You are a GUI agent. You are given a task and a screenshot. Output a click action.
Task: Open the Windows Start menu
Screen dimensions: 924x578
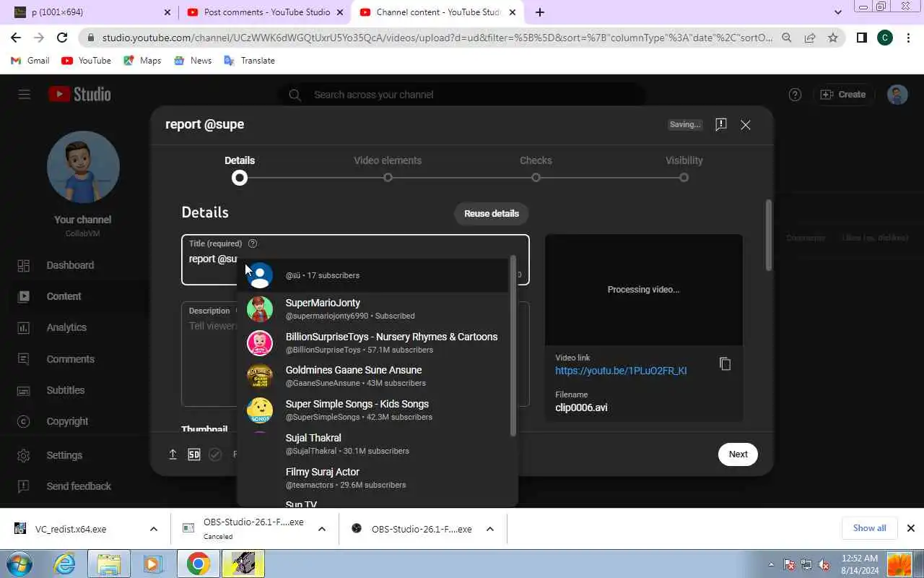point(19,564)
